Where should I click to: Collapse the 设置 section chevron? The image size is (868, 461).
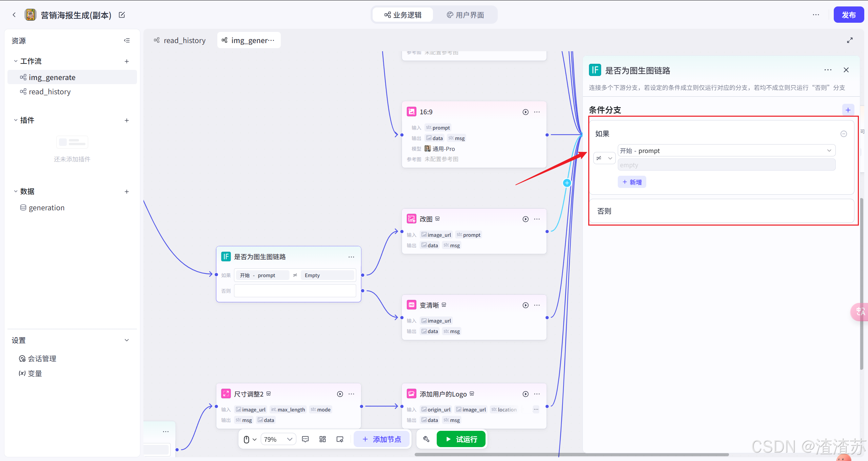[x=127, y=340]
